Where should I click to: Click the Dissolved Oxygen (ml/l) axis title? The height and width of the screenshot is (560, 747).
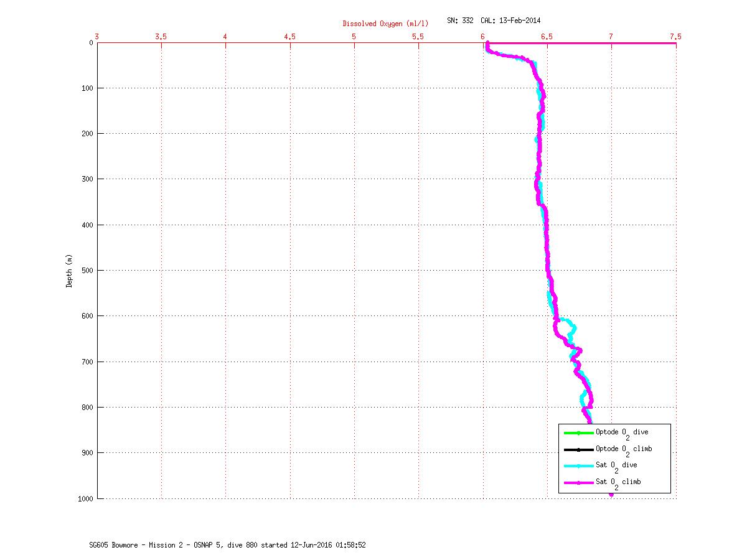click(x=385, y=24)
